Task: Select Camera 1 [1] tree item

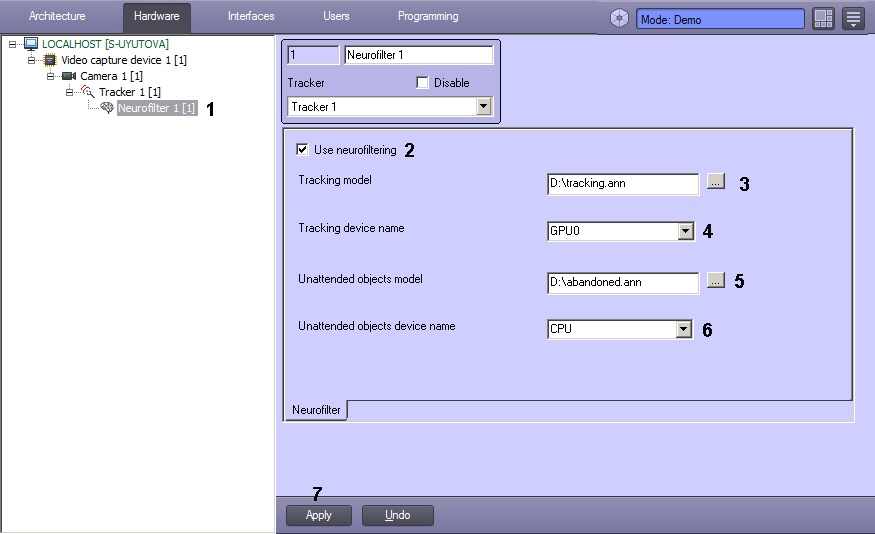Action: 111,76
